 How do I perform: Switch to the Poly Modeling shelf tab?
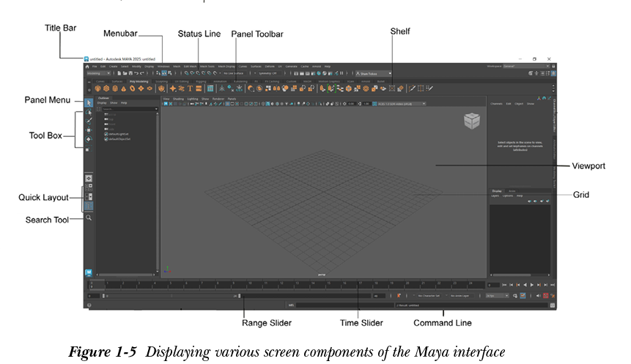139,81
